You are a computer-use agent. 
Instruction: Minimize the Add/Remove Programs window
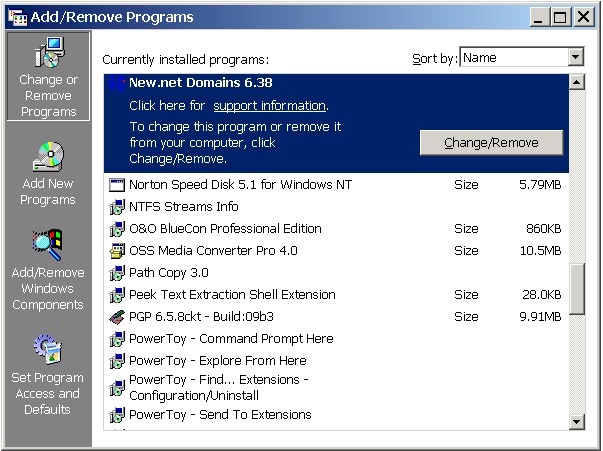539,17
